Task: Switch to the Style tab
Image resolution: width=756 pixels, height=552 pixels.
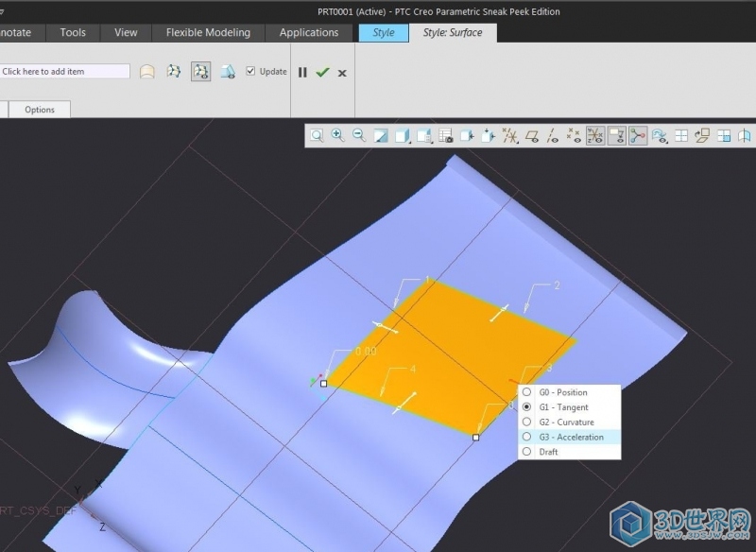Action: pos(384,32)
